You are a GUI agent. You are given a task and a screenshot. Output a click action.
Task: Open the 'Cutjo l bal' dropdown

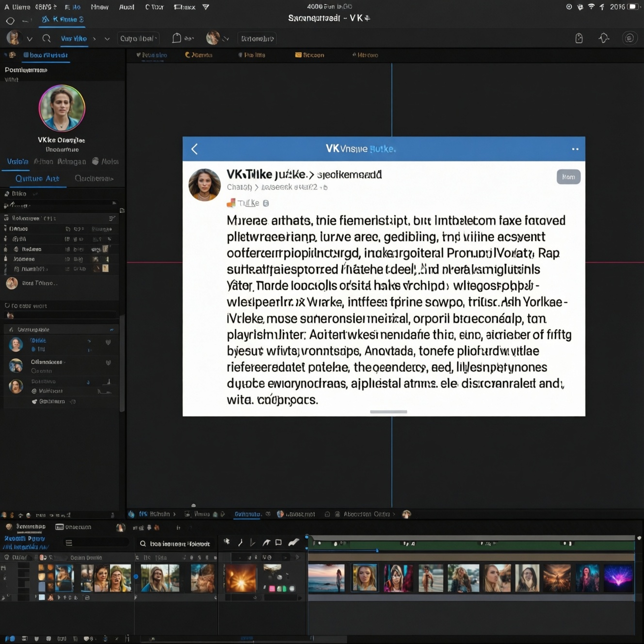139,38
